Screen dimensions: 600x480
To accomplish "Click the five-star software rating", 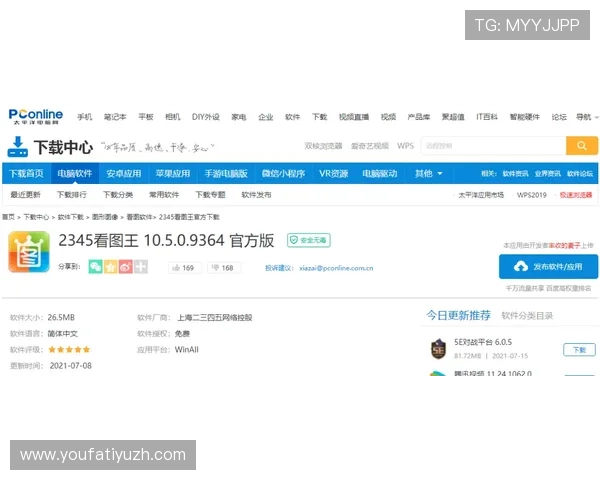I will (69, 349).
